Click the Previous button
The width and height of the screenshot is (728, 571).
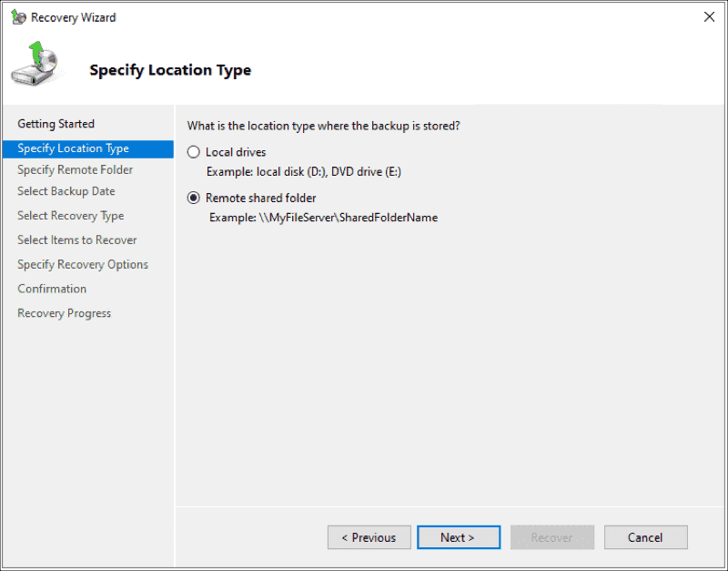369,536
